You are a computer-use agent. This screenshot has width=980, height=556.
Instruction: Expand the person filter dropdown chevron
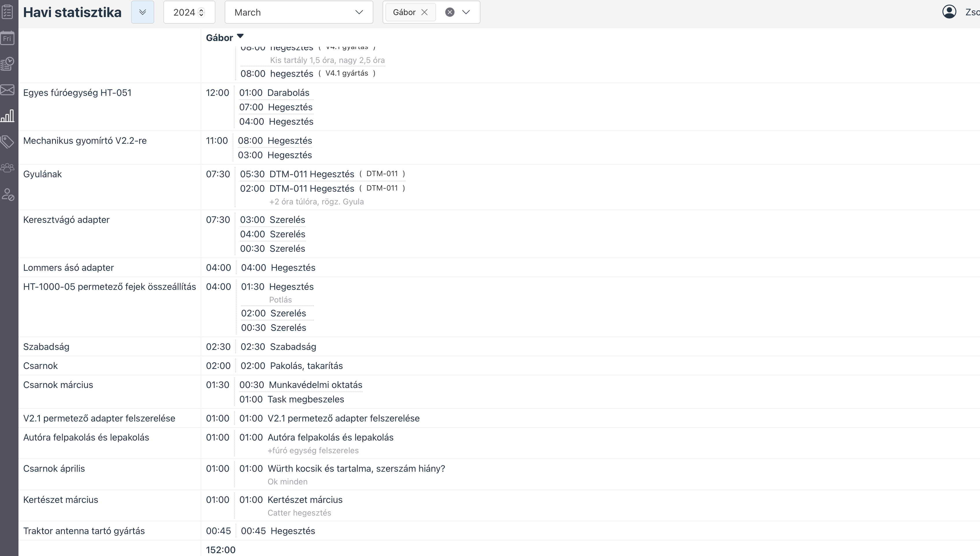[466, 12]
